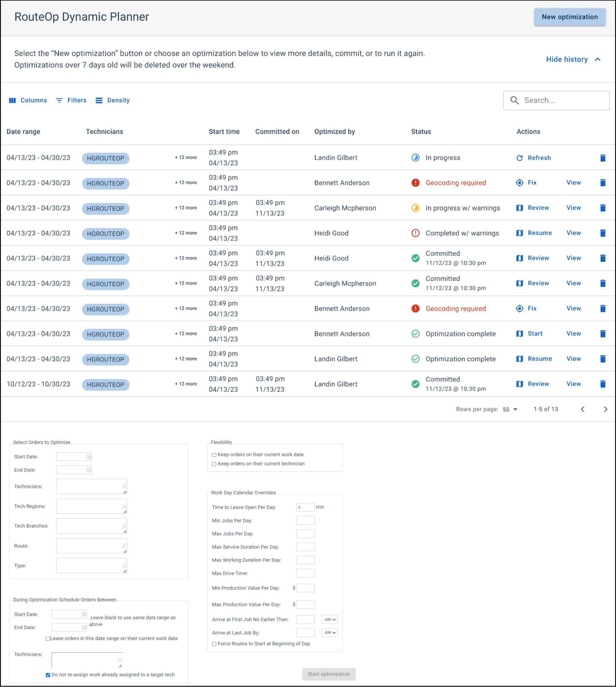Click the New optimization button
616x687 pixels.
click(569, 17)
